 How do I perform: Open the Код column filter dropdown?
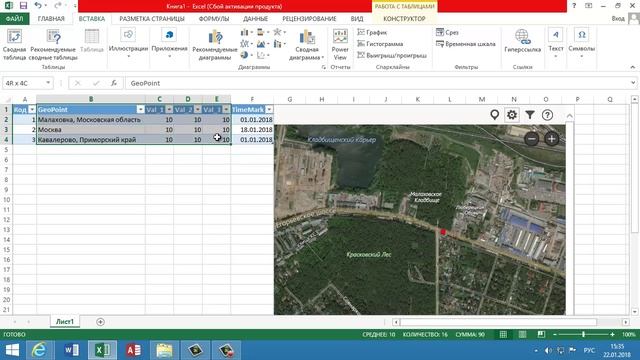(x=32, y=110)
